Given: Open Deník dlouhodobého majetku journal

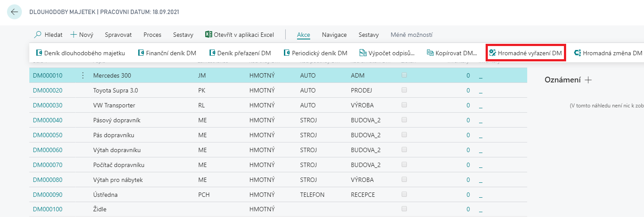Looking at the screenshot, I should 80,53.
